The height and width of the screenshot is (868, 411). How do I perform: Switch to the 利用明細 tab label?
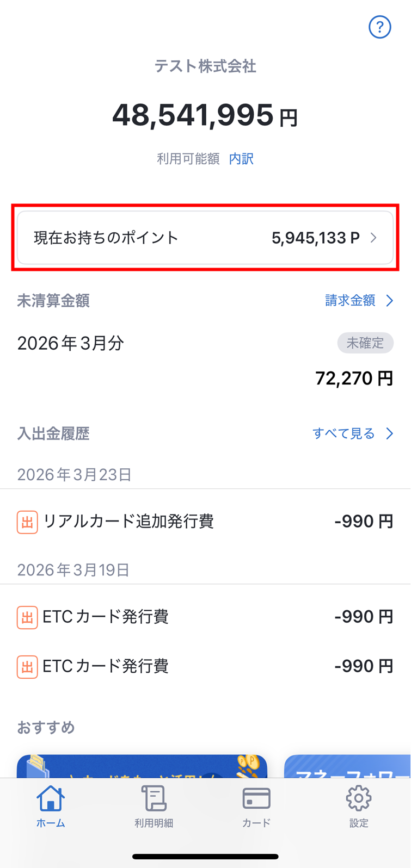(154, 823)
